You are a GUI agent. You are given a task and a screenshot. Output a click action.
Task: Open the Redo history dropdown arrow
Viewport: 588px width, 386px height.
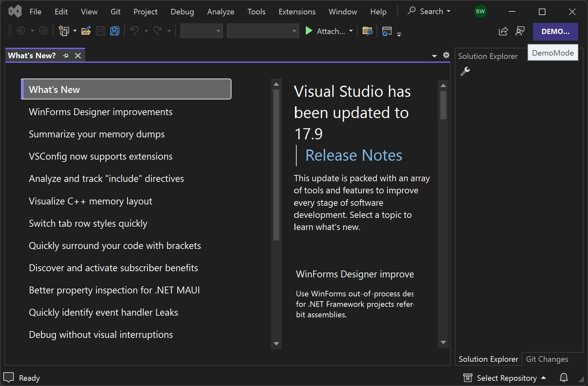[x=169, y=31]
